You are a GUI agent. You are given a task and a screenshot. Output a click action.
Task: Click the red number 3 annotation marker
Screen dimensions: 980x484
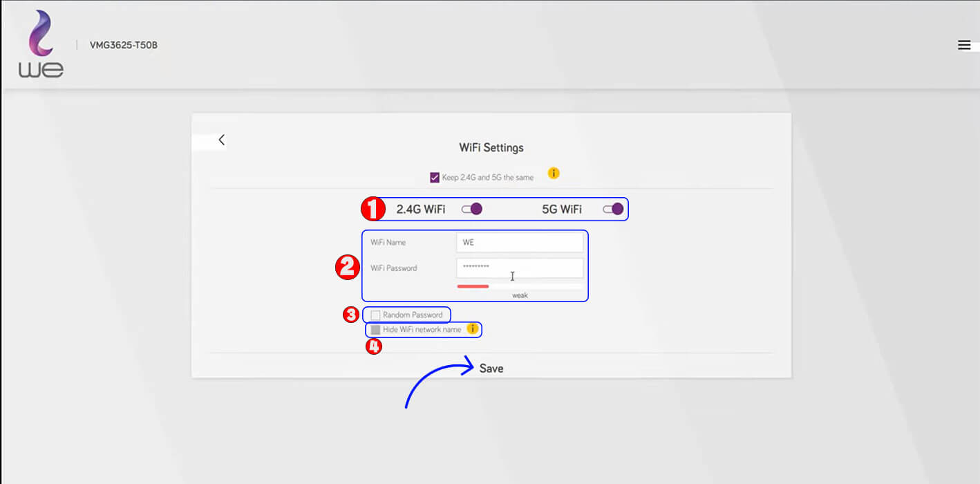pyautogui.click(x=351, y=315)
